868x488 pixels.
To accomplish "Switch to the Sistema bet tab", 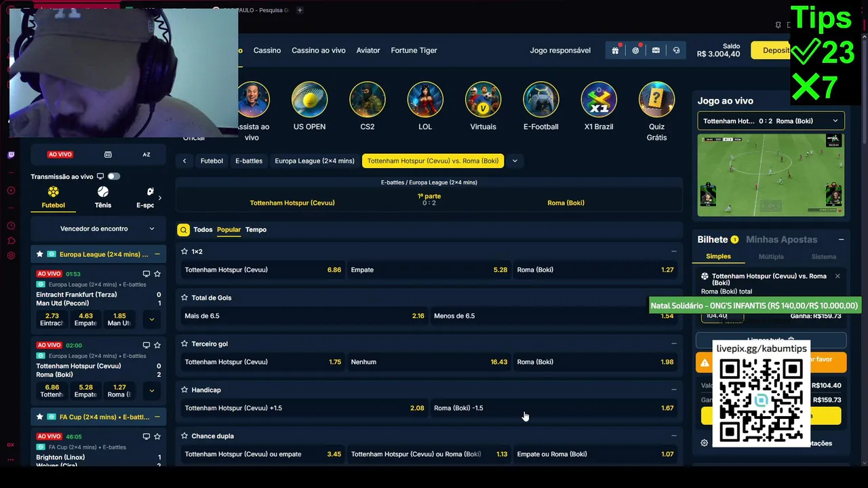I will pos(824,256).
